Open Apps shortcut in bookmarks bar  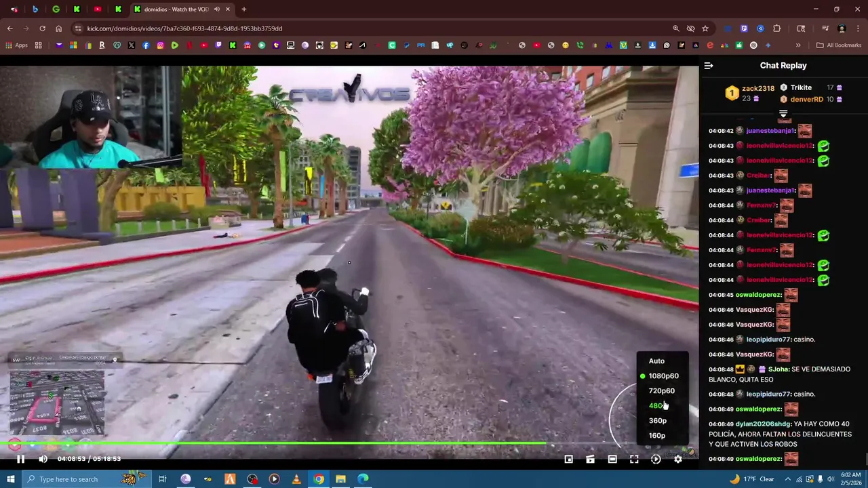coord(16,45)
